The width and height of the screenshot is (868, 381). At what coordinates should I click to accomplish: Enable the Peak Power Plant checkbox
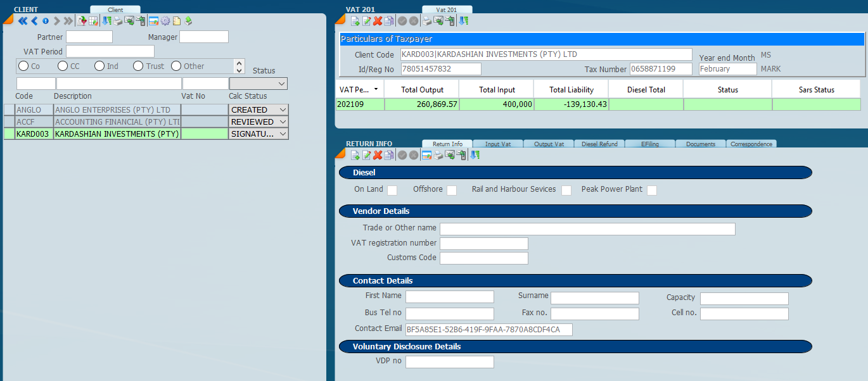(x=652, y=190)
